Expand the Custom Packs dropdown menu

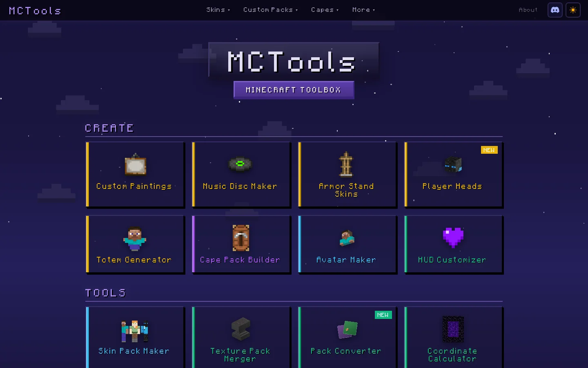(x=270, y=10)
